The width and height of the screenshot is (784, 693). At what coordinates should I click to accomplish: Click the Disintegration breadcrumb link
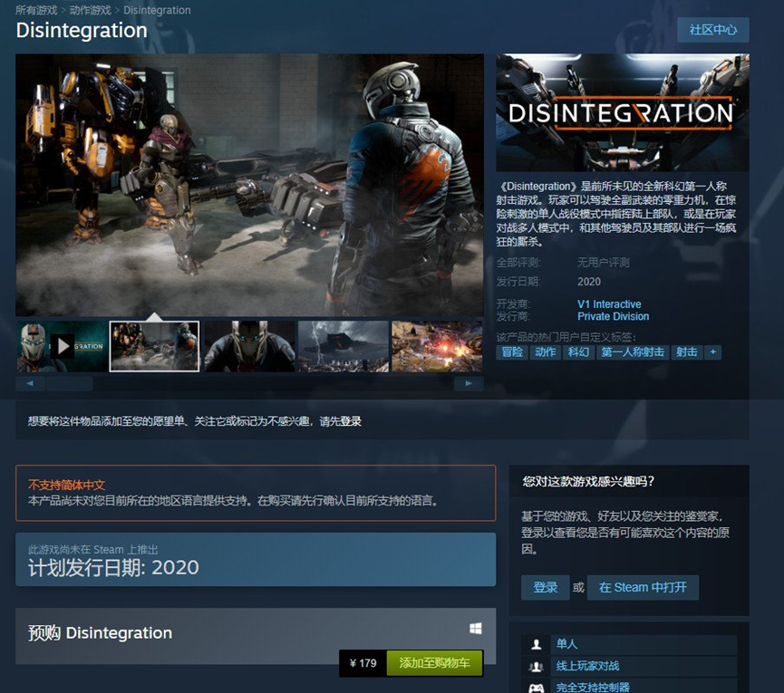(x=157, y=10)
